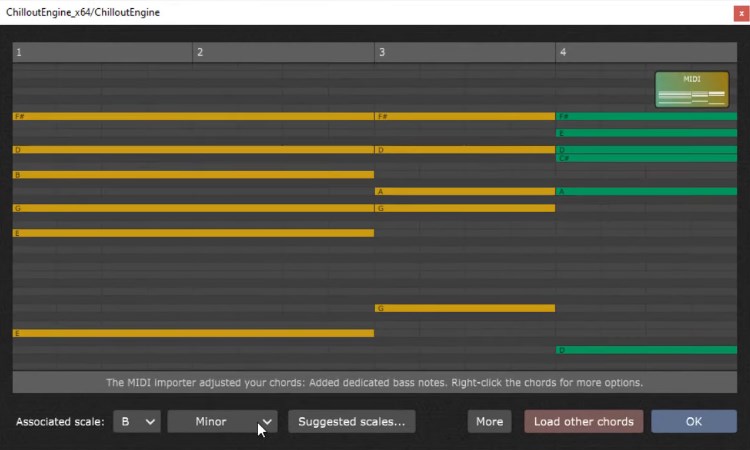Select the green F# note in bar 4
Screen dimensions: 750x450
646,116
